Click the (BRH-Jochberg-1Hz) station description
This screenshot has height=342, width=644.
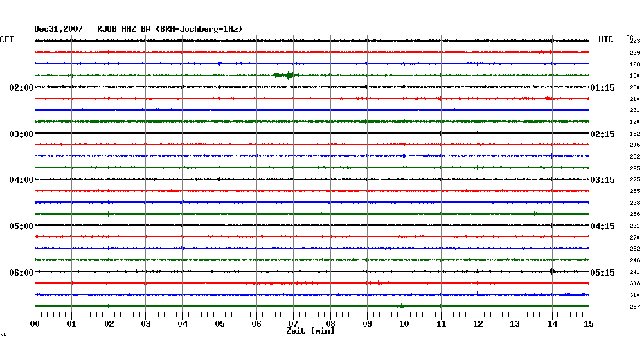click(x=199, y=29)
